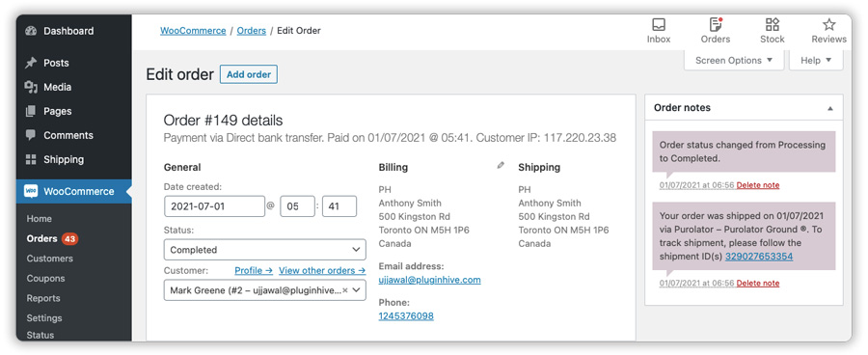Open the Orders submenu item
The width and height of the screenshot is (868, 355).
[42, 238]
